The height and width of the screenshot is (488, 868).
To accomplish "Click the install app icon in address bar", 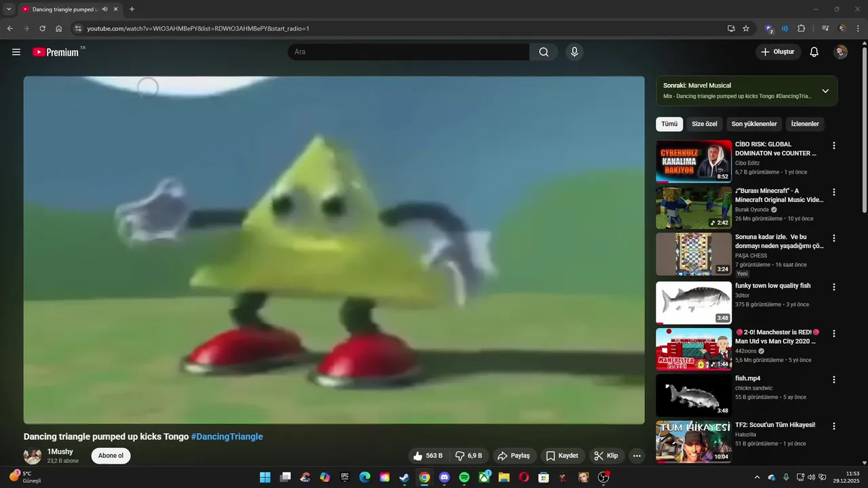I will pos(731,28).
